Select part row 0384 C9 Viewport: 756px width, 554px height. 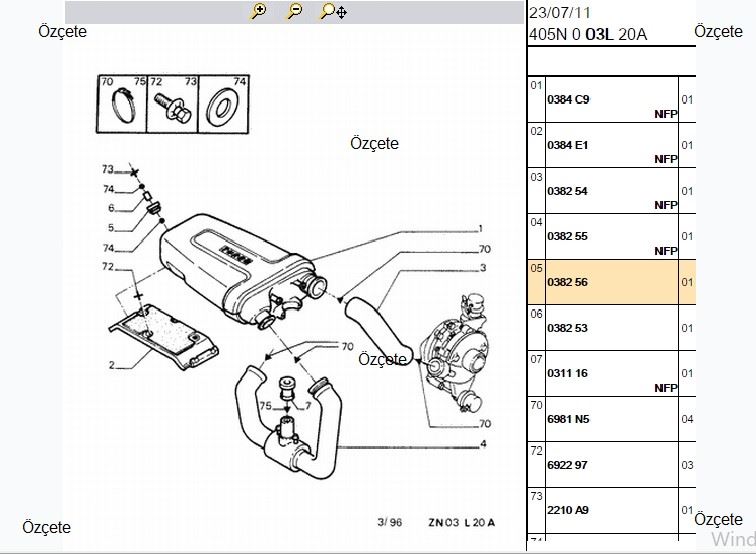(x=611, y=100)
